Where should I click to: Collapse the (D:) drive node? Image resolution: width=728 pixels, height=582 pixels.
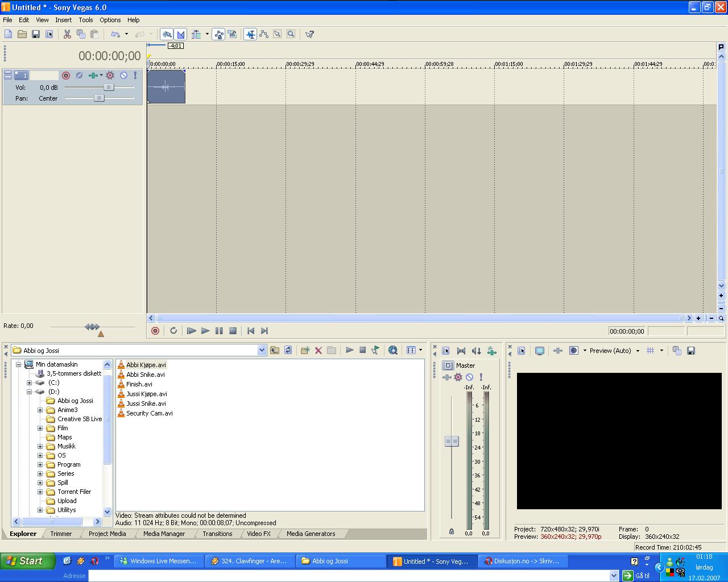point(29,392)
